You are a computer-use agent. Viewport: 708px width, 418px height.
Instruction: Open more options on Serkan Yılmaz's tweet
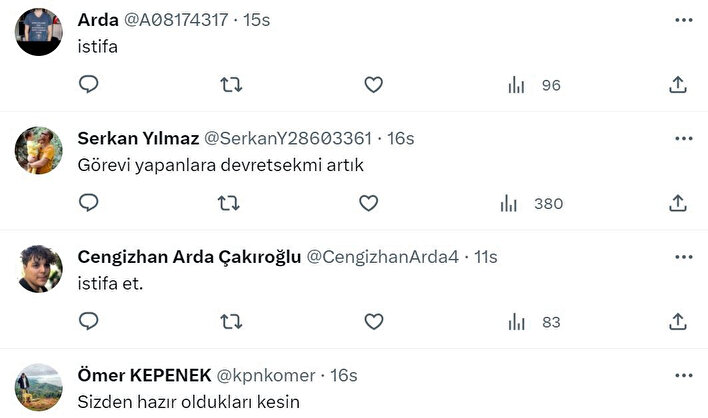point(684,139)
